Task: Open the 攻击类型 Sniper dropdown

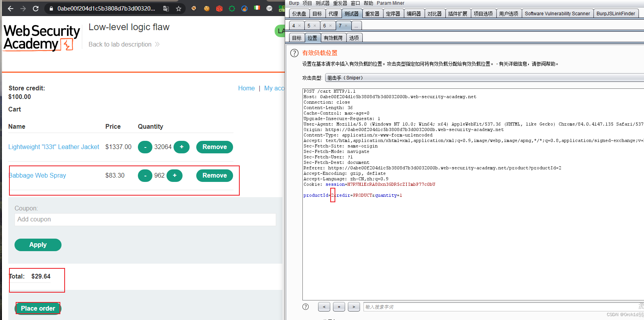Action: (484, 78)
